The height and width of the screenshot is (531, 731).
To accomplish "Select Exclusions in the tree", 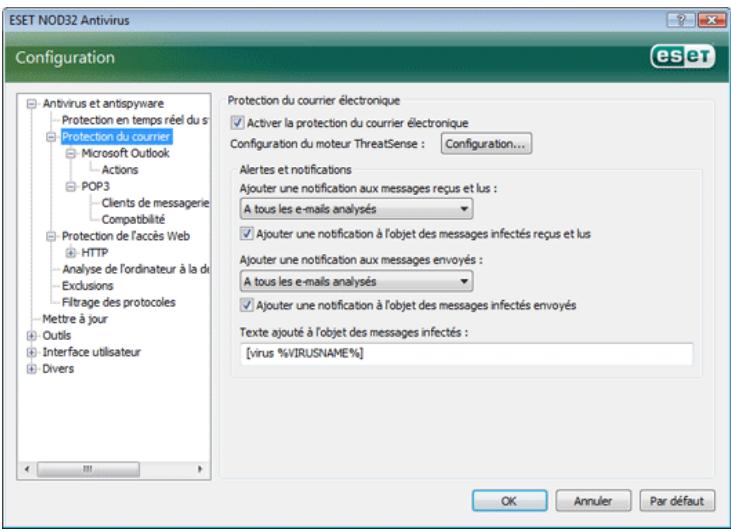I will (87, 286).
